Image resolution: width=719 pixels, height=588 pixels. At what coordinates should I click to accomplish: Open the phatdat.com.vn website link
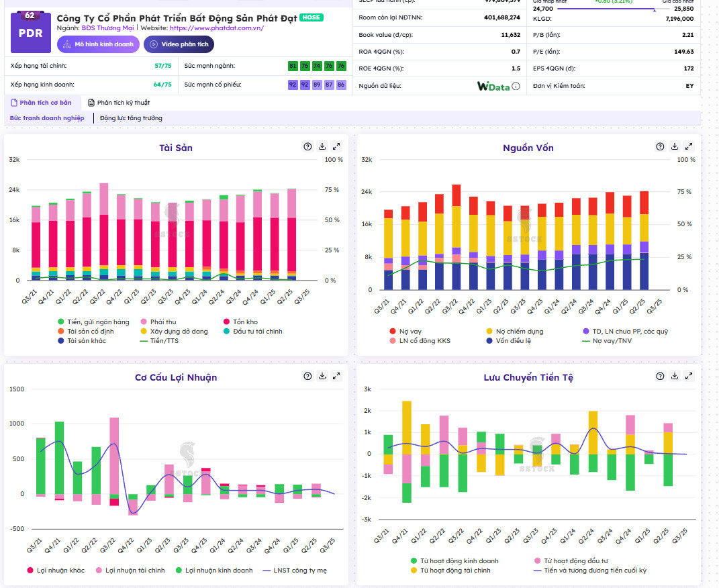pos(216,28)
